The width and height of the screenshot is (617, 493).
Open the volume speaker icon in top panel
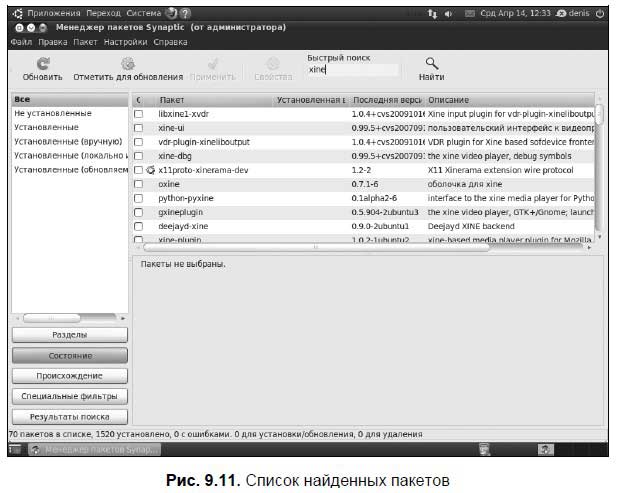448,14
